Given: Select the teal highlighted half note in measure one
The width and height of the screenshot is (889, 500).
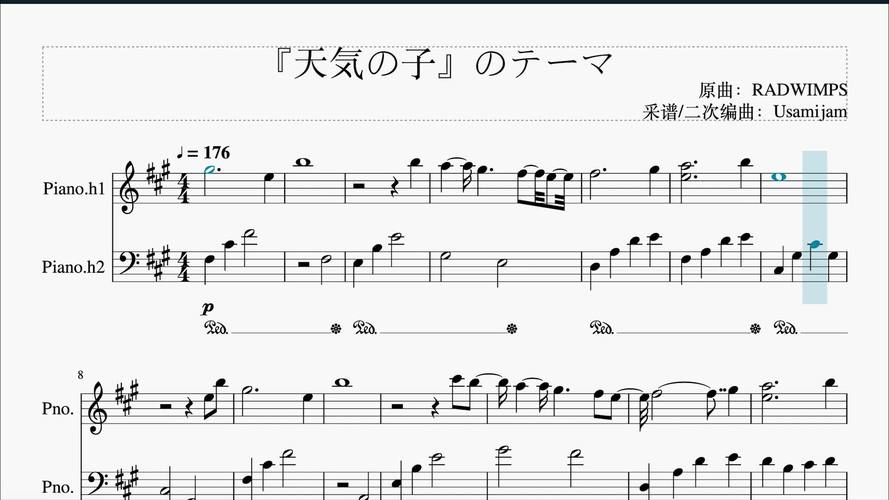Looking at the screenshot, I should coord(210,170).
